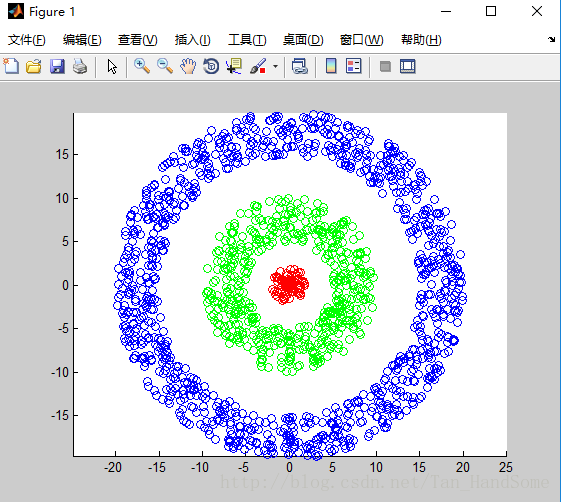Click the Link Plot icon
Image resolution: width=561 pixels, height=502 pixels.
pyautogui.click(x=299, y=67)
